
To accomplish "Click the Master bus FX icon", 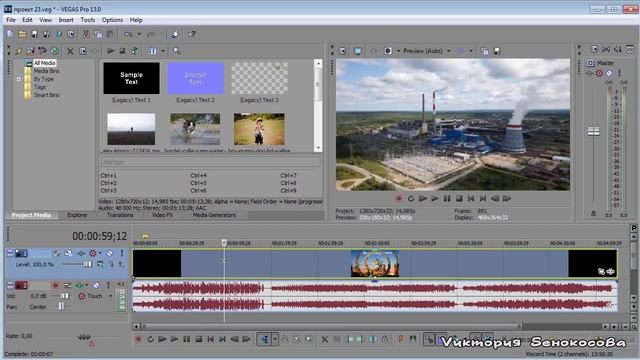I will (x=590, y=73).
